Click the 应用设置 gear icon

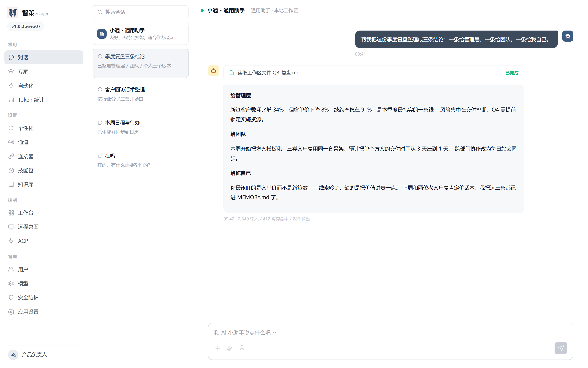[11, 312]
